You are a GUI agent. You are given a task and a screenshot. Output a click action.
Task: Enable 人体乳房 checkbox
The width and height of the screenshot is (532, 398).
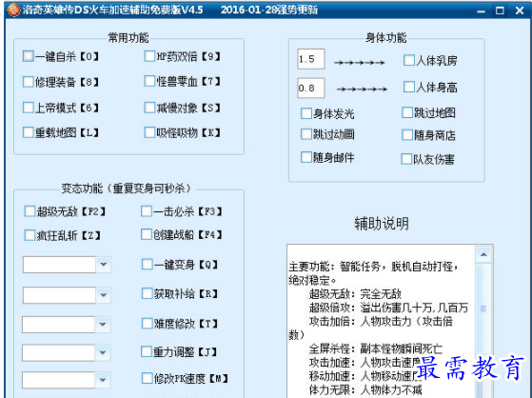[x=409, y=60]
